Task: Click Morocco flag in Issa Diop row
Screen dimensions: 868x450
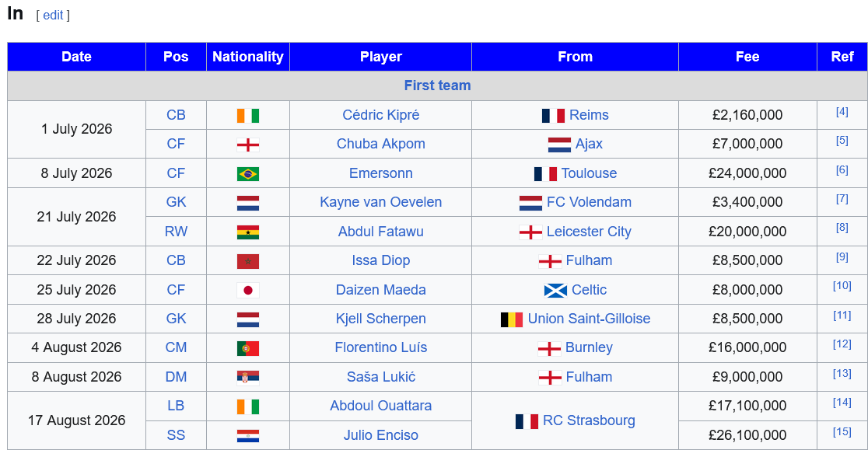Action: click(248, 261)
